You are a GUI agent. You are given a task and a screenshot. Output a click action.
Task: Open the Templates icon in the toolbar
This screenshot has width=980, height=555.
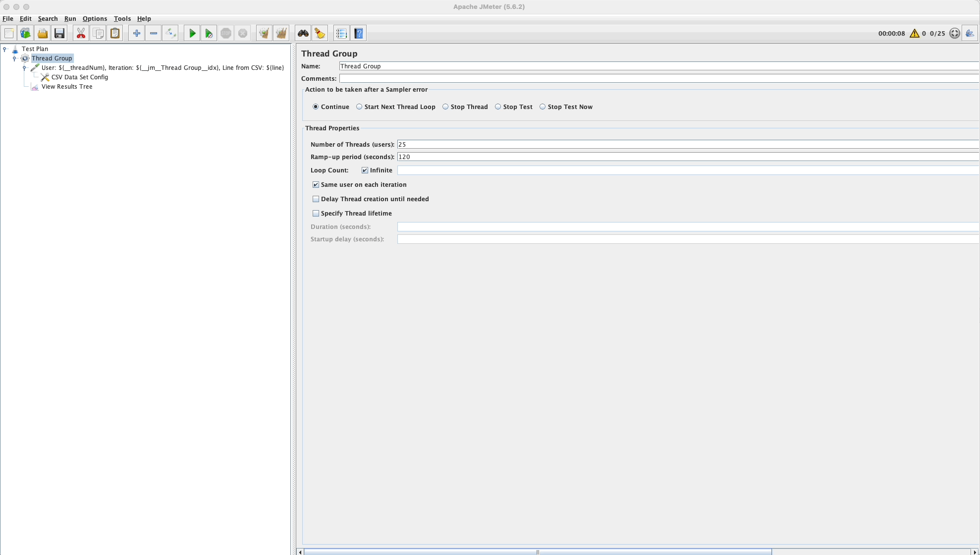coord(25,33)
